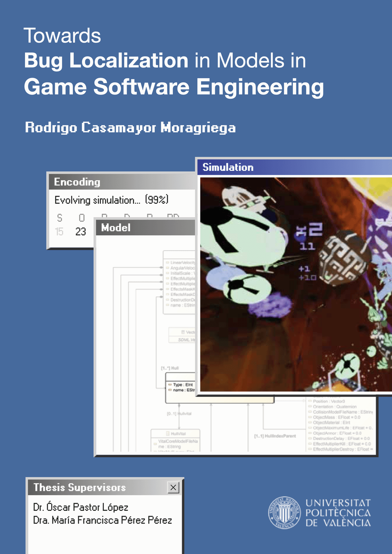The image size is (392, 554).
Task: Click the x2 score multiplier in simulation
Action: 309,230
